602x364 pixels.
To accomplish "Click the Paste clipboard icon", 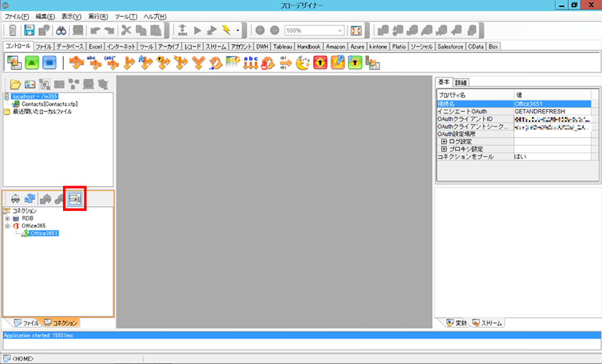I will (x=156, y=30).
